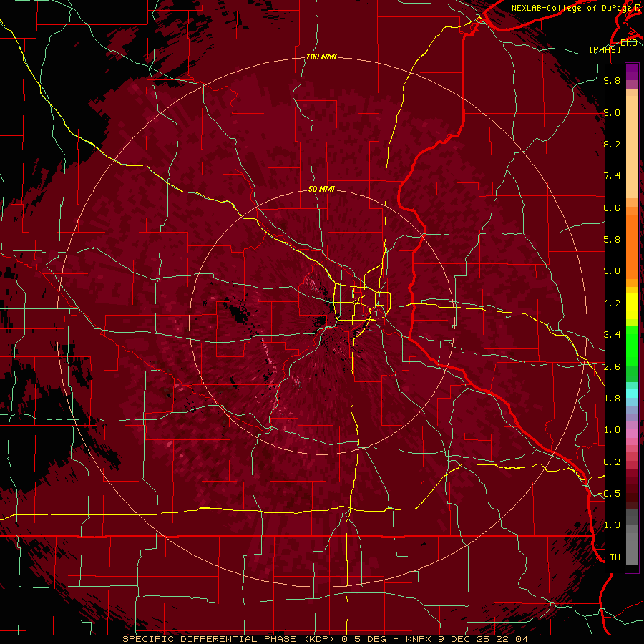
Task: Click the 'SPECIFIC DIFFERENTIAL PHASE (KDP)' product title
Action: 228,639
